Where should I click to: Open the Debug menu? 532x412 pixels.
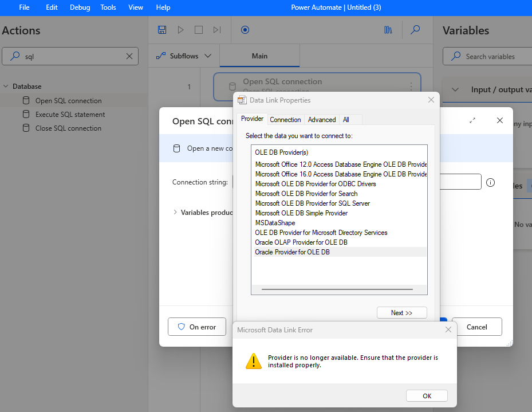(80, 7)
